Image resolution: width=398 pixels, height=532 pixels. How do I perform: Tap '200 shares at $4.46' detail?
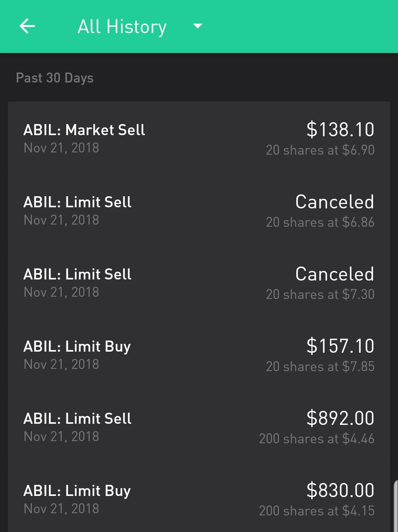click(x=317, y=439)
